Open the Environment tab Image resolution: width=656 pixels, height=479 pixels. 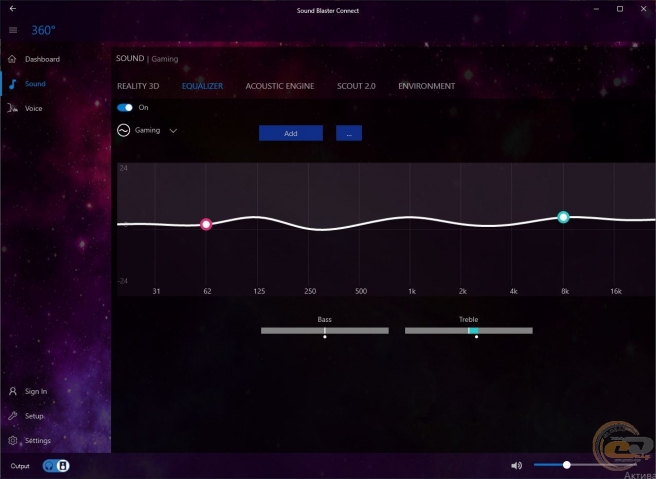[x=427, y=86]
